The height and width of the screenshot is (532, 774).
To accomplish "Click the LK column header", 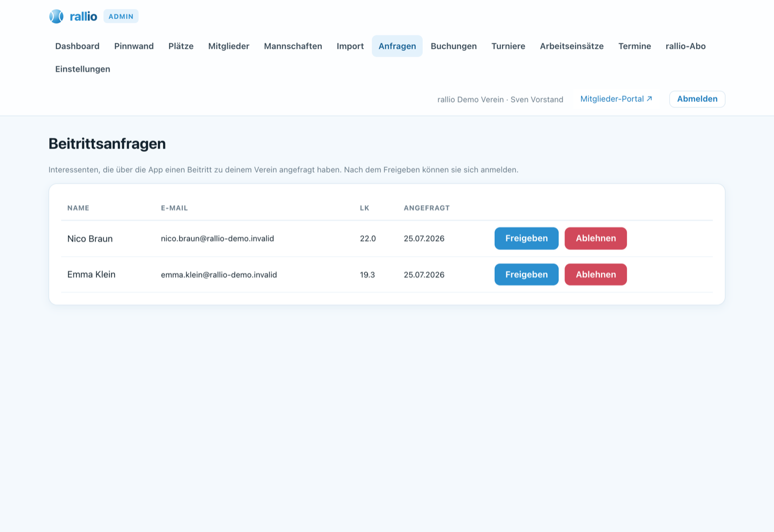I will point(364,208).
